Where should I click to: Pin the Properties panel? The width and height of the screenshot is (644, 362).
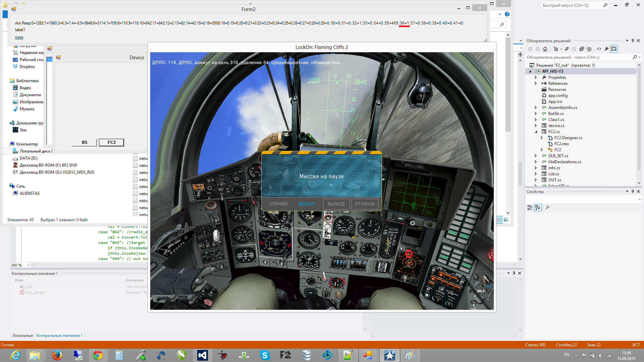tap(633, 191)
